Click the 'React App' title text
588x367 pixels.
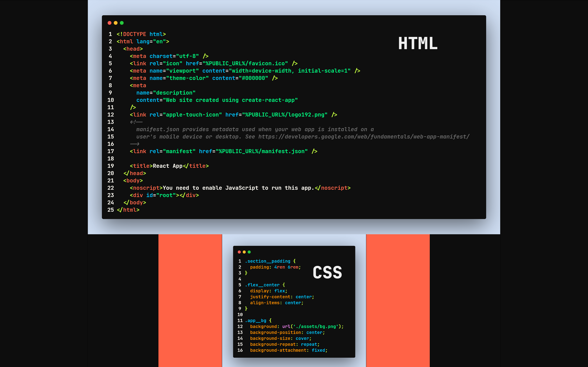(x=167, y=166)
